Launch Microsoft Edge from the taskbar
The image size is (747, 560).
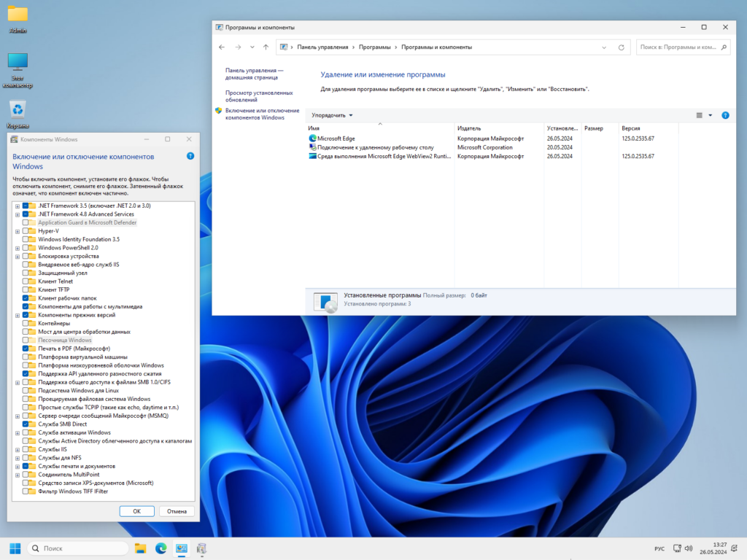[161, 548]
